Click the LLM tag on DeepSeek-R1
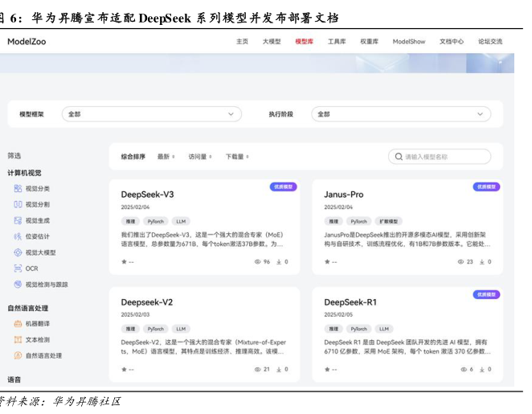This screenshot has width=532, height=414. [x=384, y=329]
